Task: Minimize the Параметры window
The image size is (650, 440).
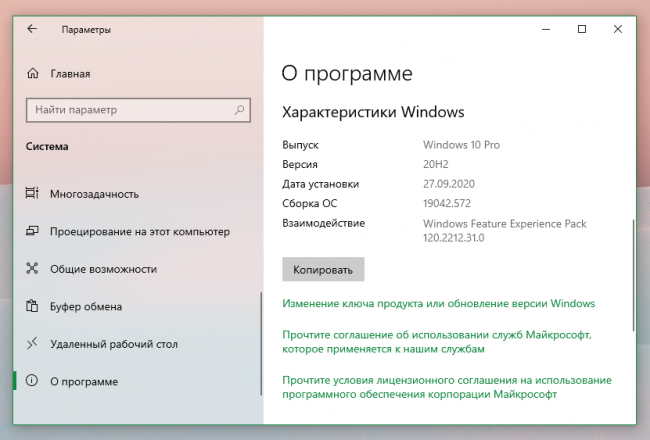Action: tap(546, 29)
